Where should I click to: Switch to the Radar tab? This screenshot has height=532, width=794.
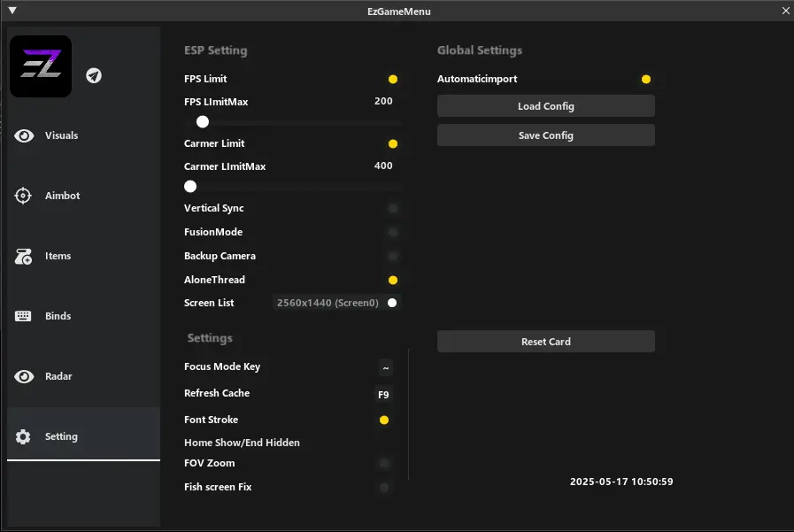61,376
